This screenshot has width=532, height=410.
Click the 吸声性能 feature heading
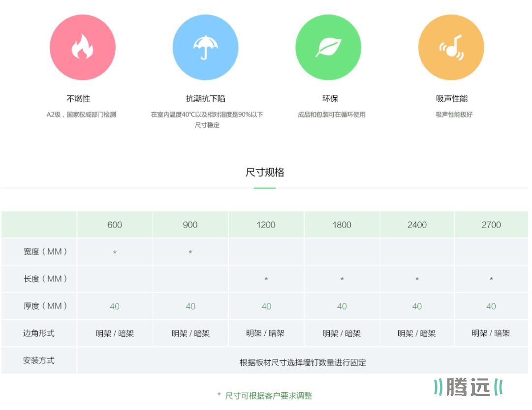point(451,99)
